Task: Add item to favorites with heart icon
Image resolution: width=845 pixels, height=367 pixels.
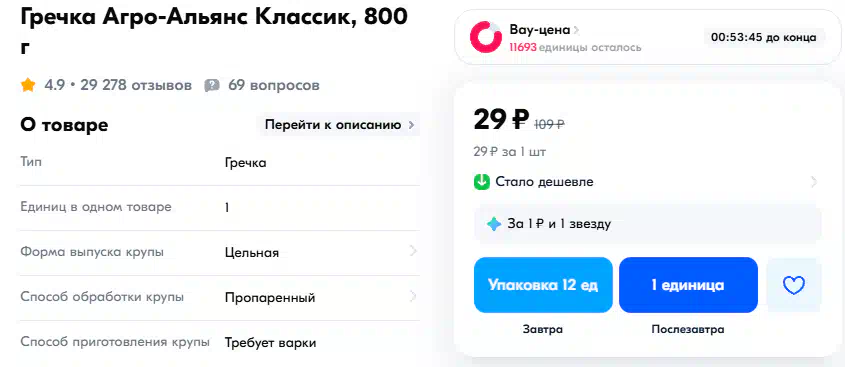Action: point(794,285)
